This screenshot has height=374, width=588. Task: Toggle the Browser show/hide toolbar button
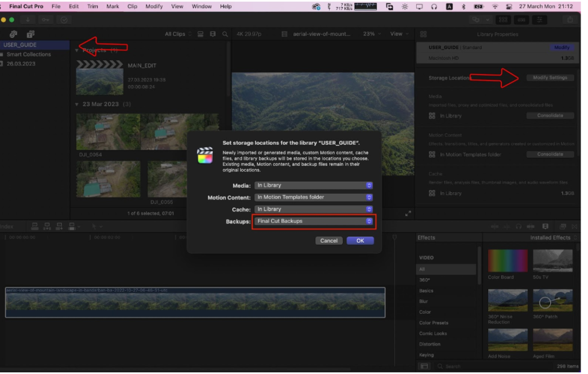503,20
